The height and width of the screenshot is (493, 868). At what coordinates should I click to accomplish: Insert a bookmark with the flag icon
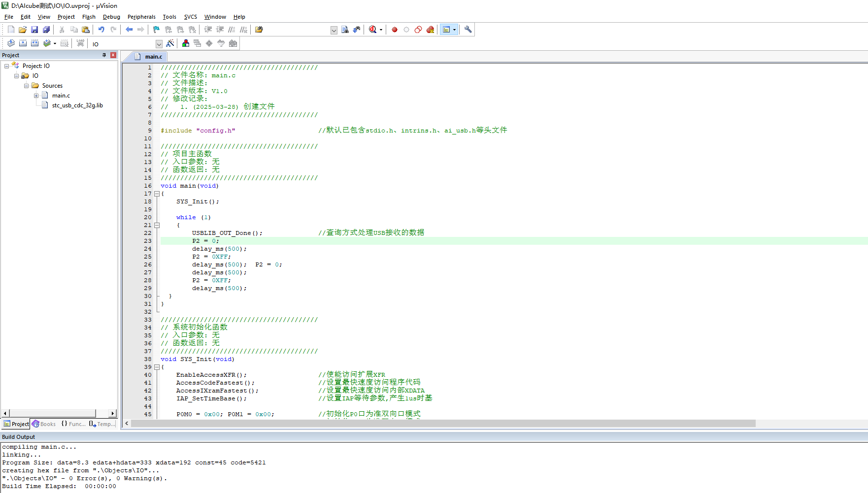157,30
